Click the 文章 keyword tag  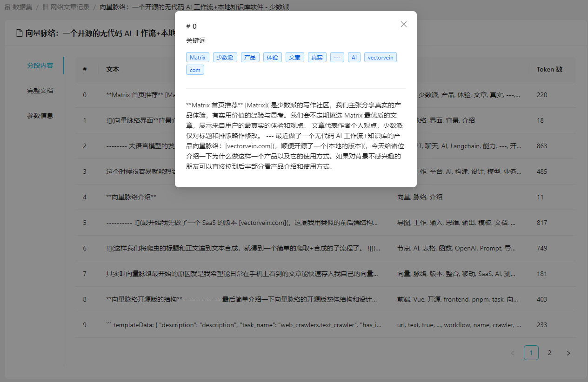294,58
